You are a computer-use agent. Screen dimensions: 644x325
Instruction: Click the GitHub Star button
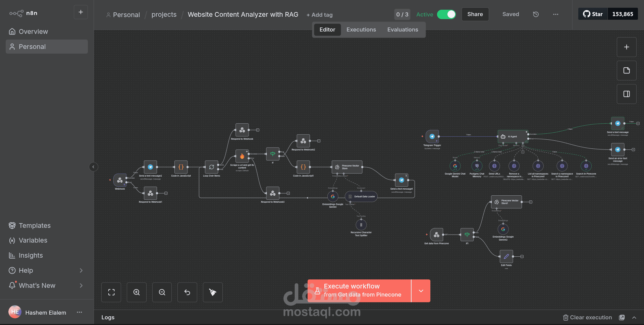[593, 14]
